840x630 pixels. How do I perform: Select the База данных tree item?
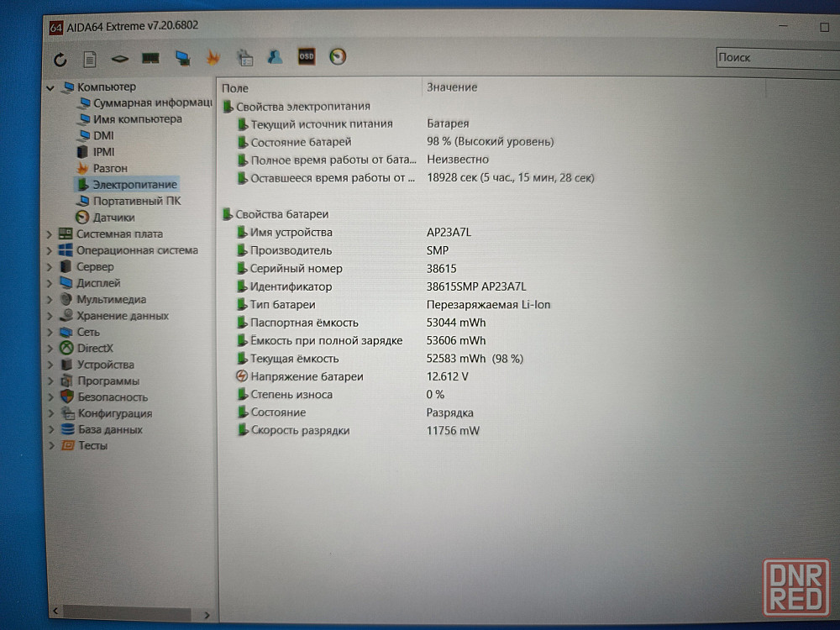click(x=102, y=429)
